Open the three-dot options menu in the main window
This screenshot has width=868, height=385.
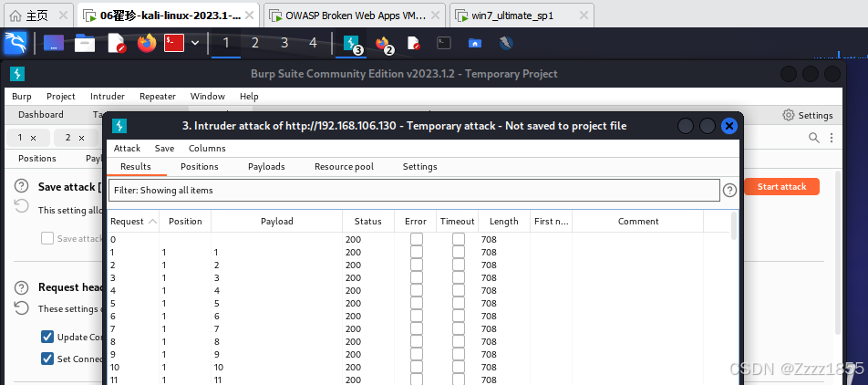pyautogui.click(x=832, y=138)
